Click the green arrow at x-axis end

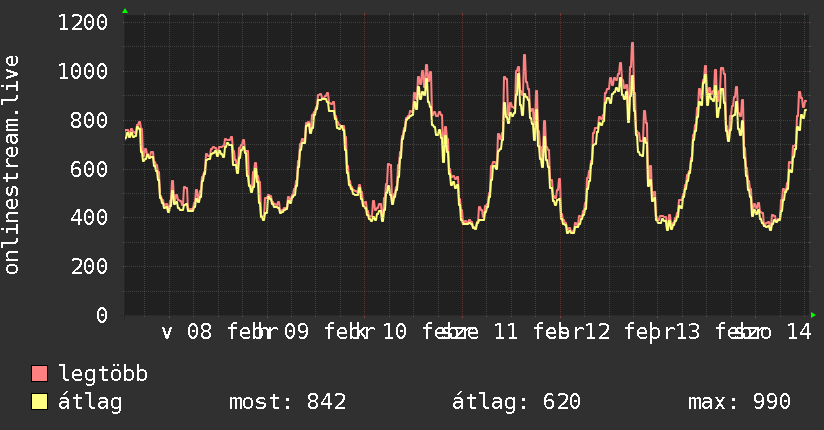pyautogui.click(x=813, y=315)
